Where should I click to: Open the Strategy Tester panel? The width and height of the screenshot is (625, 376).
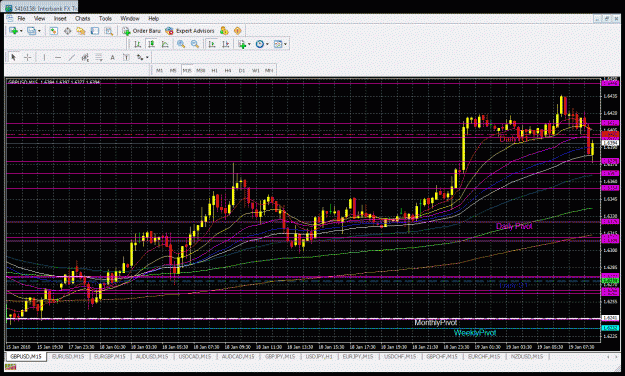pyautogui.click(x=108, y=31)
